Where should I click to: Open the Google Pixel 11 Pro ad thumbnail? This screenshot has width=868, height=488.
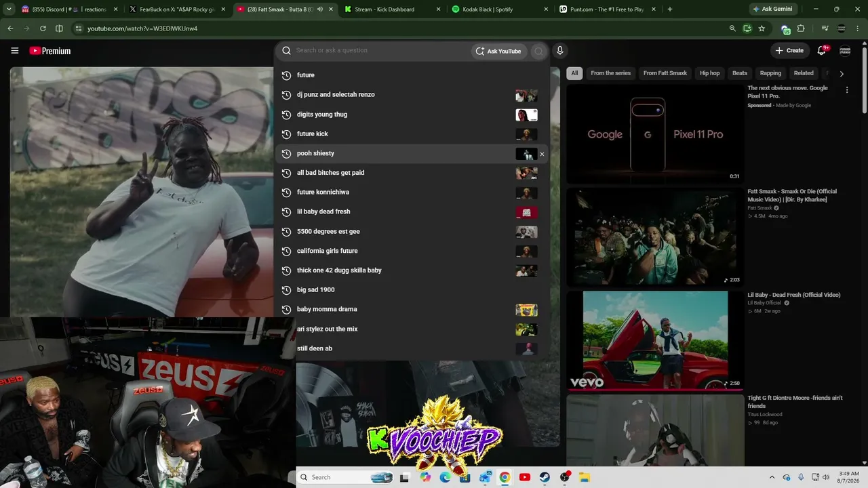[655, 134]
